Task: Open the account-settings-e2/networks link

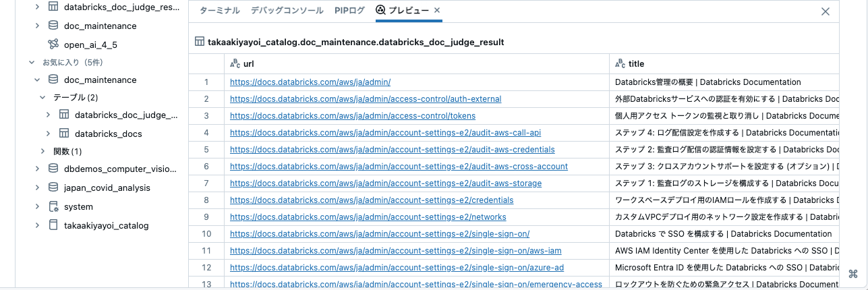Action: (368, 217)
